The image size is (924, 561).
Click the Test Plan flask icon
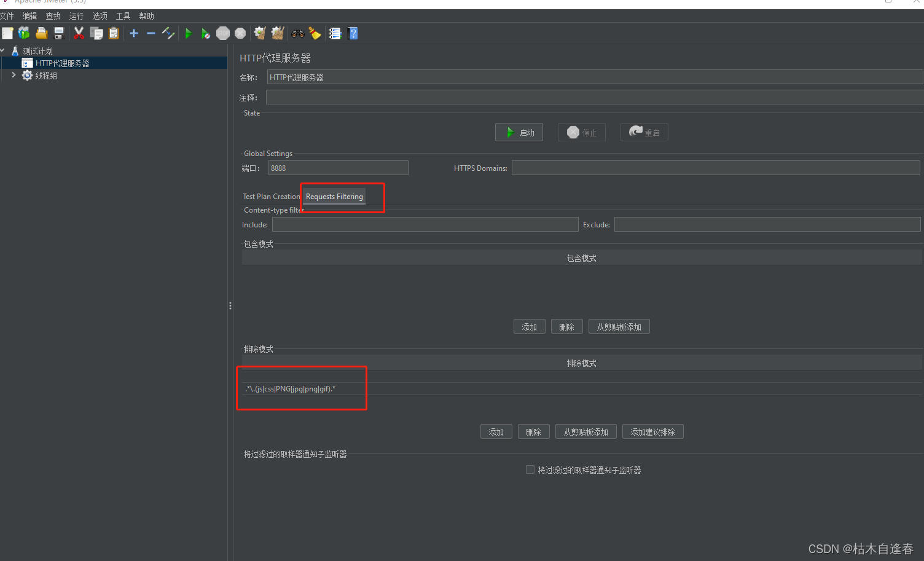point(15,51)
